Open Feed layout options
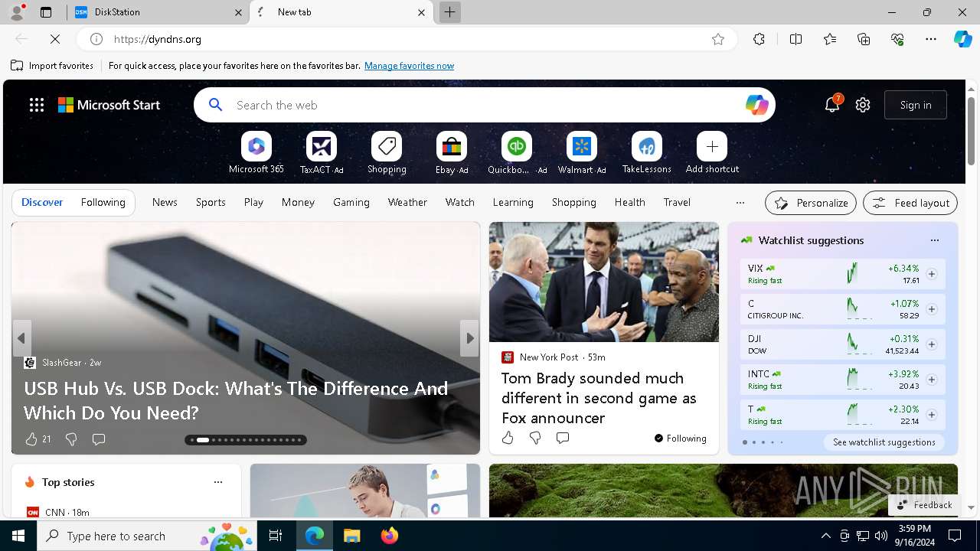Screen dimensions: 980x551 (x=910, y=203)
